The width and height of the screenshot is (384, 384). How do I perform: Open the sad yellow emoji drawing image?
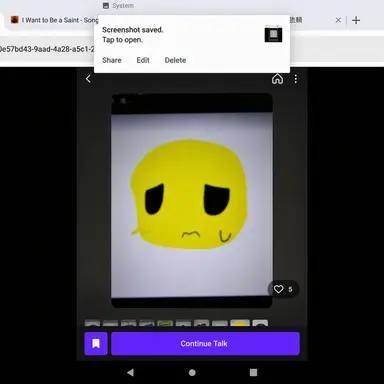coord(192,201)
